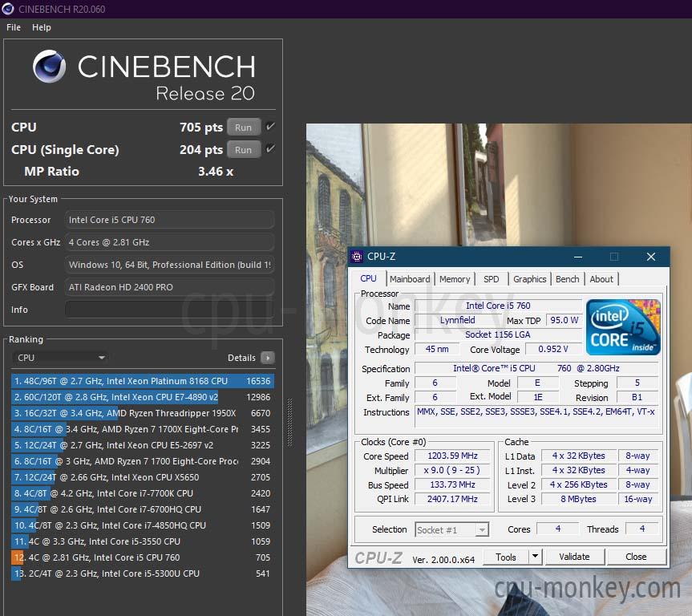The image size is (692, 616).
Task: Click the Technology value 45 nm
Action: point(437,349)
